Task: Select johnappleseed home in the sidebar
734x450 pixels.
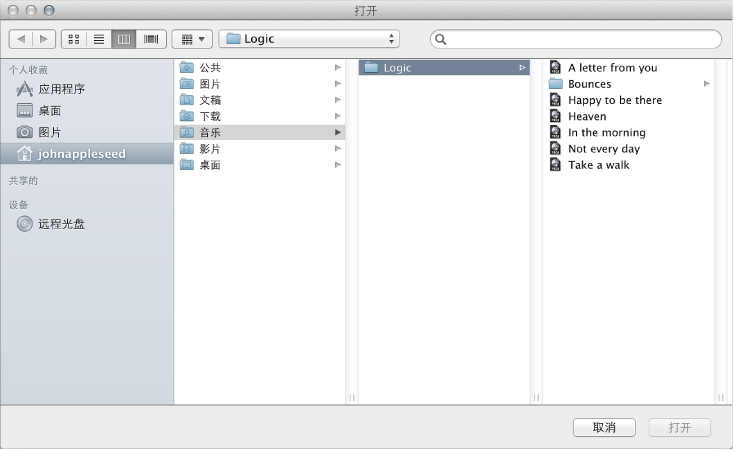Action: tap(87, 154)
